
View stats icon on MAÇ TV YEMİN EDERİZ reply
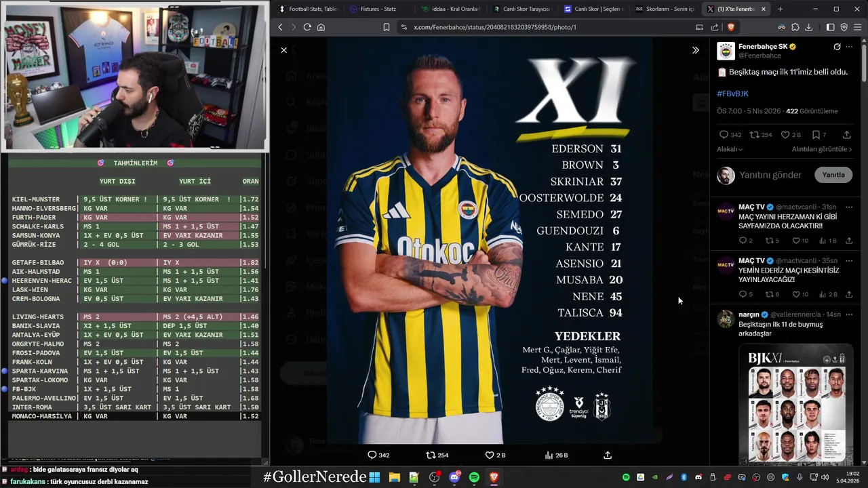point(823,294)
